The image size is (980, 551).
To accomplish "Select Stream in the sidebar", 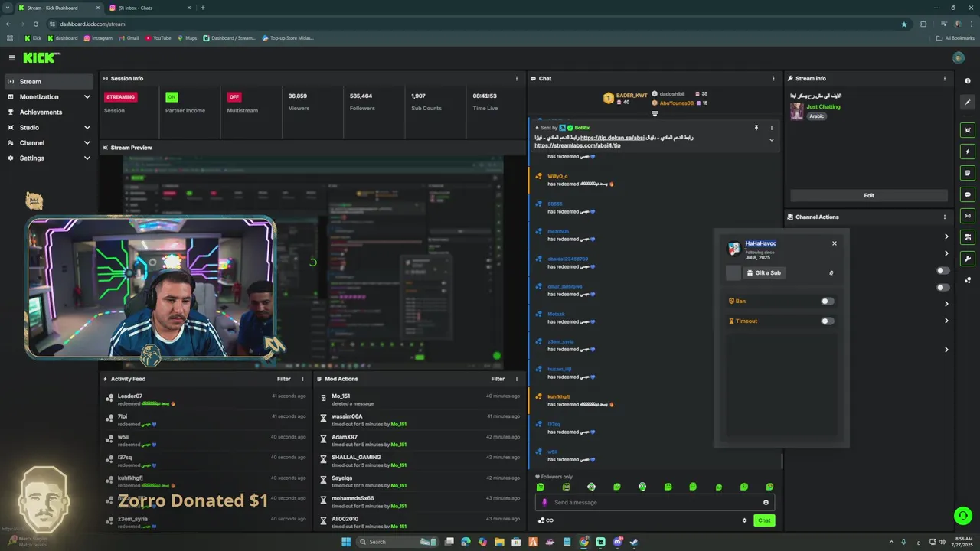I will 49,82.
